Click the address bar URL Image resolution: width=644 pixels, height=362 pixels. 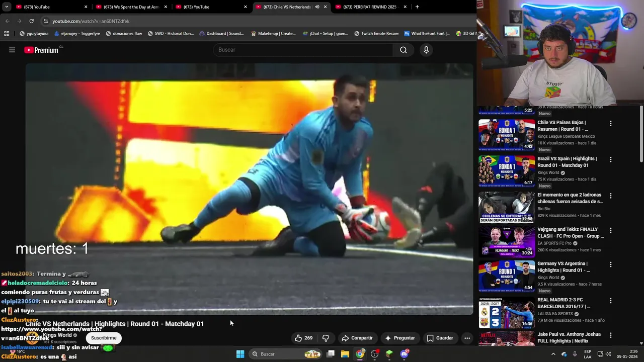91,21
